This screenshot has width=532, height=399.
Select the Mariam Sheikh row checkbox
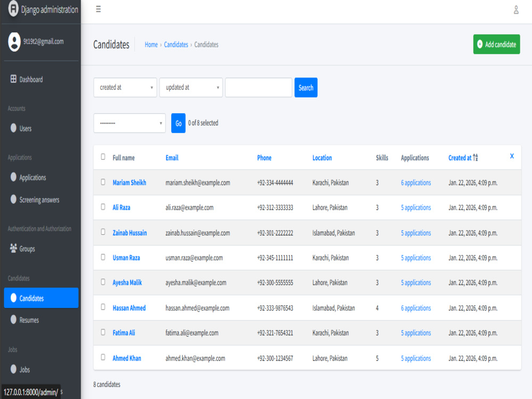coord(103,182)
